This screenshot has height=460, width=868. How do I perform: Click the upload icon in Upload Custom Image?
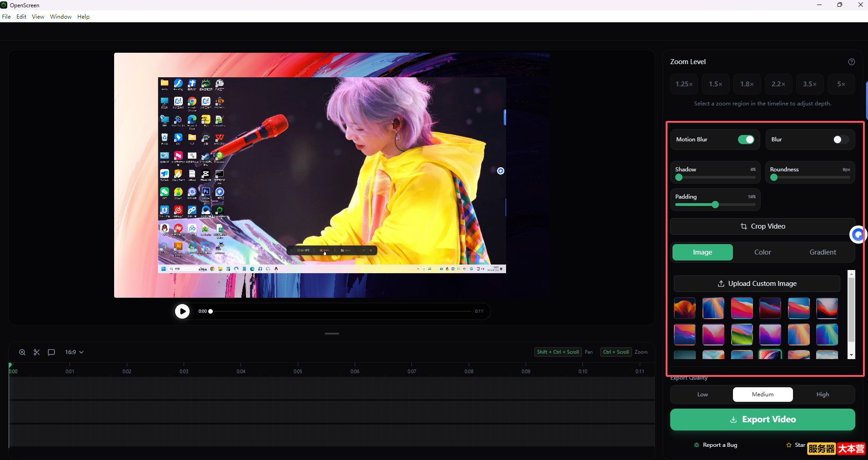point(721,283)
